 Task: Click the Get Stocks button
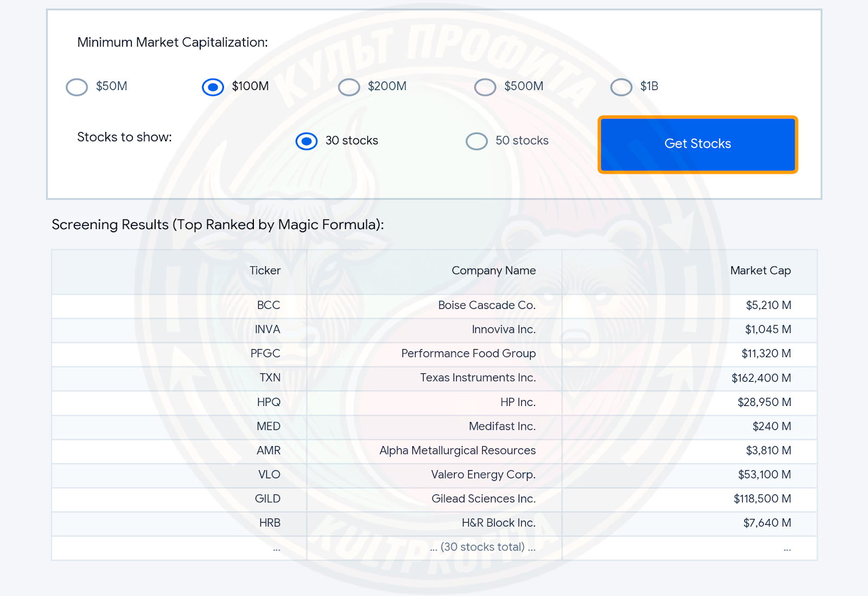tap(698, 144)
